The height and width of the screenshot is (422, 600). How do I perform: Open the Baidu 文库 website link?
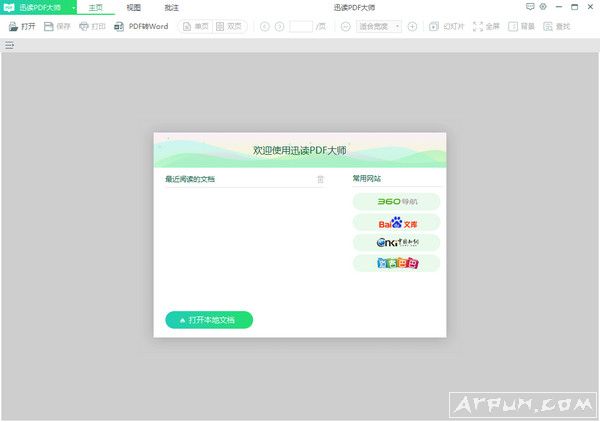tap(396, 222)
